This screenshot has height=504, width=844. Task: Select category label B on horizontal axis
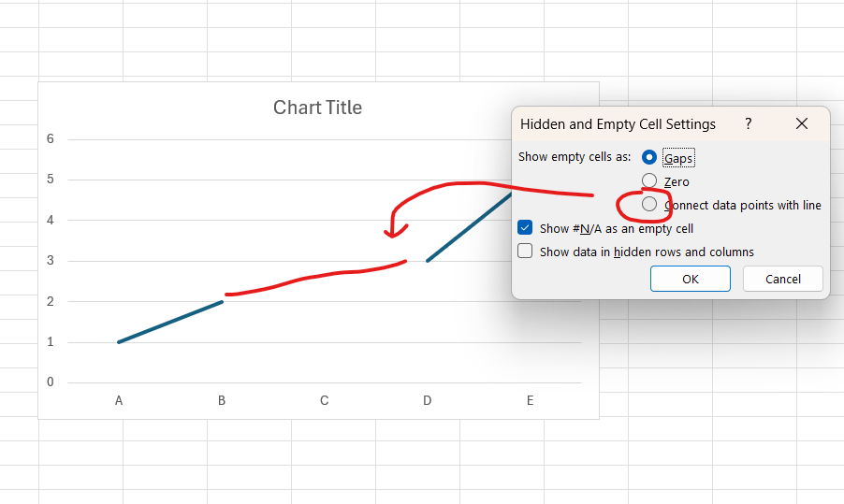click(x=222, y=401)
